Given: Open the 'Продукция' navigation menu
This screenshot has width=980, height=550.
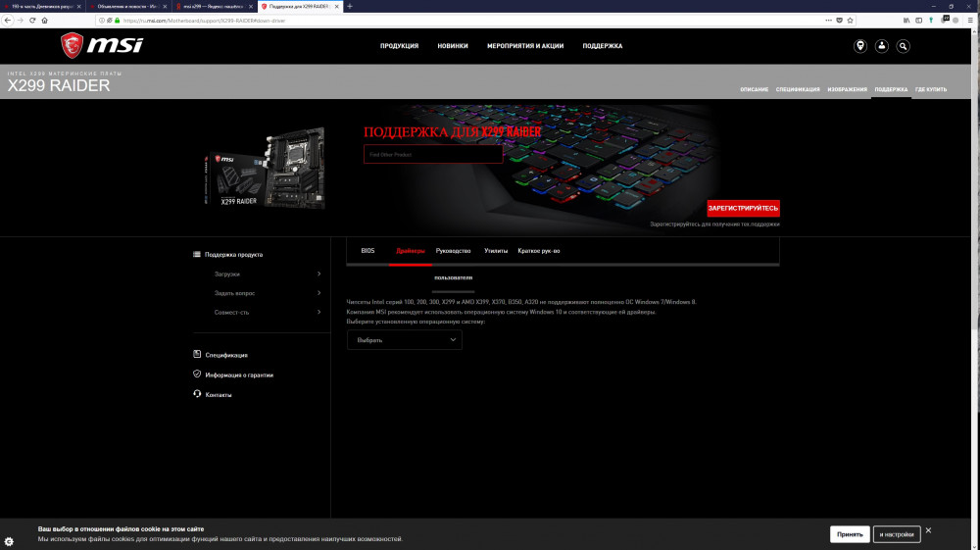Looking at the screenshot, I should pyautogui.click(x=399, y=46).
